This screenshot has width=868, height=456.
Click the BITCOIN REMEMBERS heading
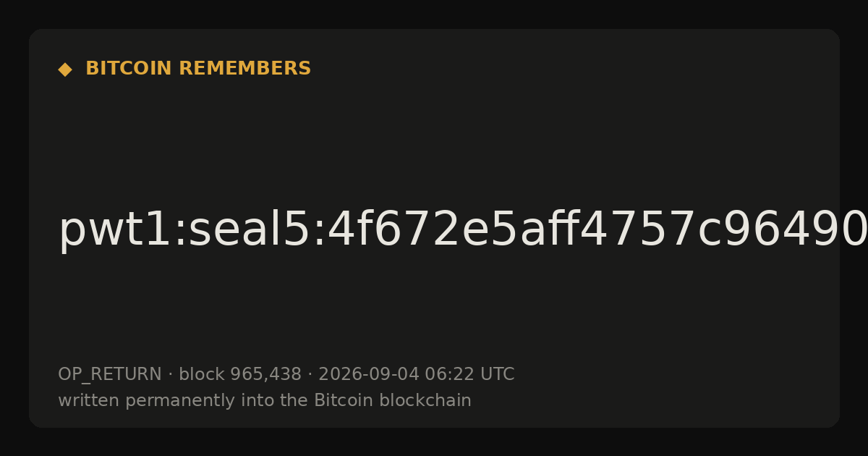[x=198, y=69]
